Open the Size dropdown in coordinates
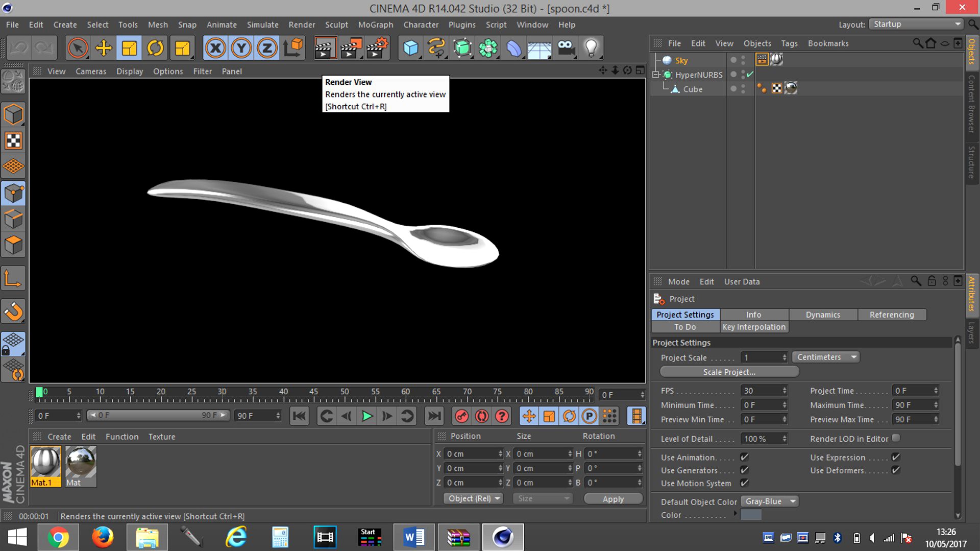 pos(543,498)
